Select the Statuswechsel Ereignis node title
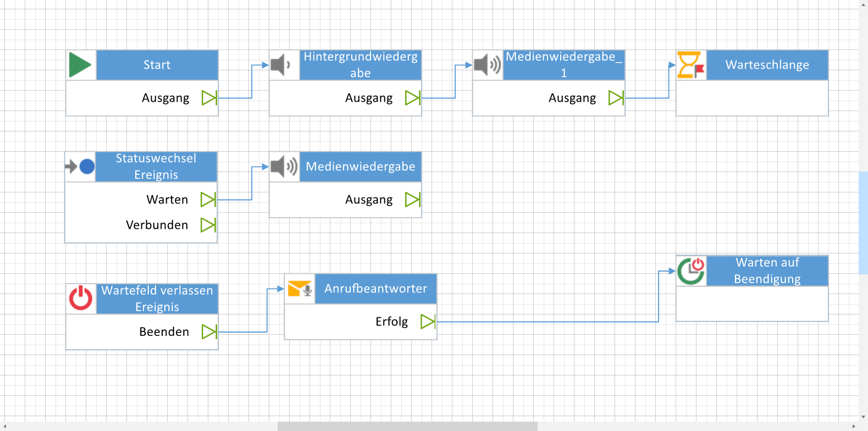Image resolution: width=868 pixels, height=431 pixels. (156, 167)
